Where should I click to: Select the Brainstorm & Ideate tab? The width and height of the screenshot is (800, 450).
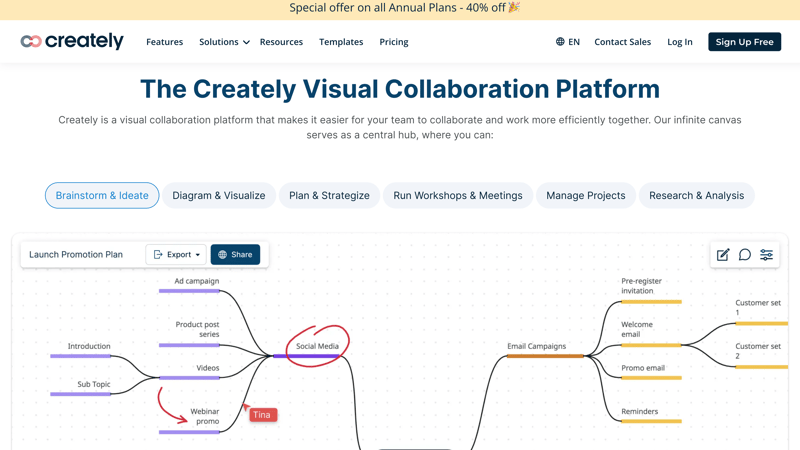[x=102, y=195]
